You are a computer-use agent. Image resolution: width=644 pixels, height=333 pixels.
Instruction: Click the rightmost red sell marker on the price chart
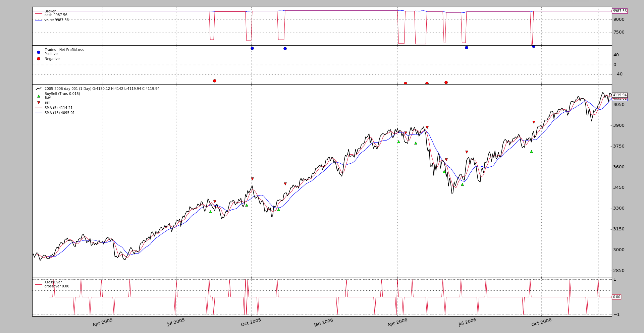[x=534, y=122]
